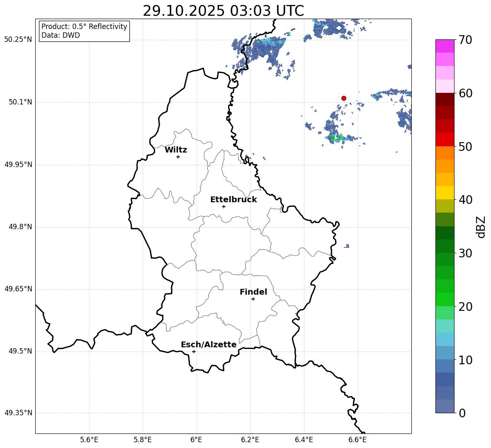Screen dimensions: 491x448
Task: Click the colorbar tick label 30
Action: pyautogui.click(x=465, y=253)
